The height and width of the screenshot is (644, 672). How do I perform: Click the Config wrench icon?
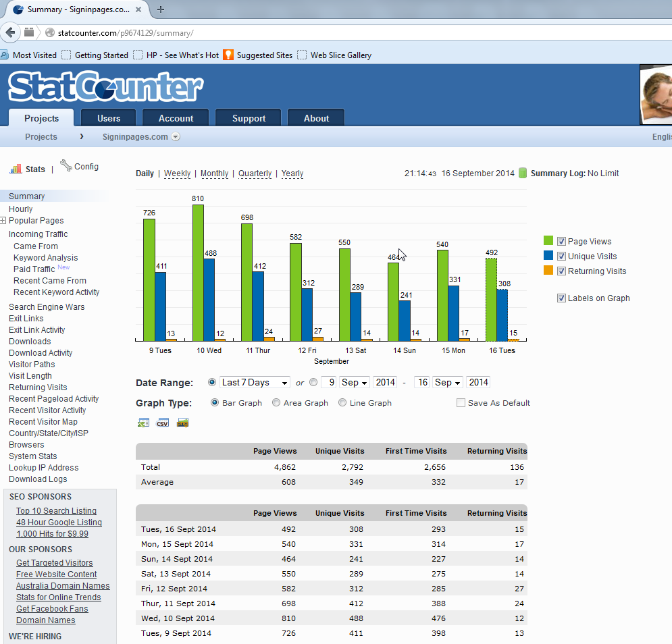(x=66, y=165)
